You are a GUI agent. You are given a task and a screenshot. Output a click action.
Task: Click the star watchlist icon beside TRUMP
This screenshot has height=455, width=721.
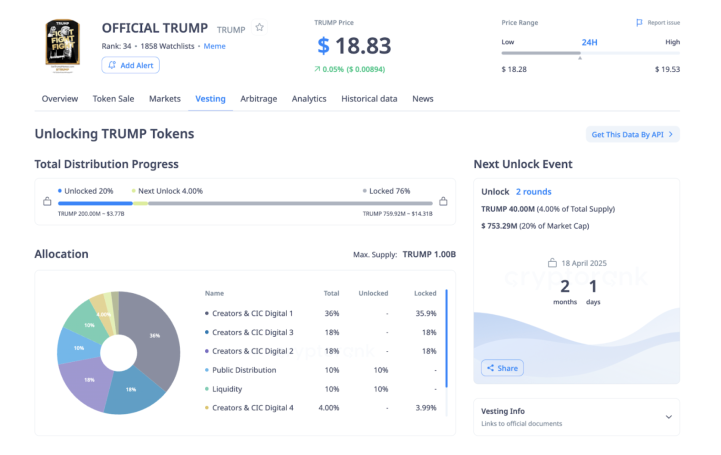tap(259, 28)
